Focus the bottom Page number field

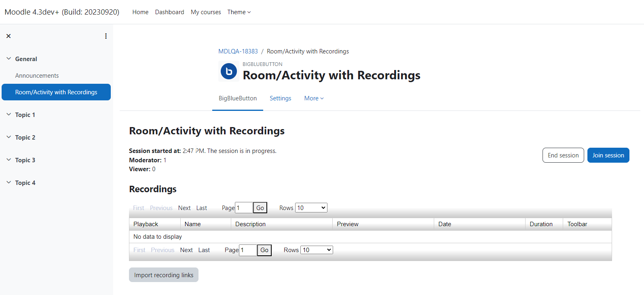point(248,250)
